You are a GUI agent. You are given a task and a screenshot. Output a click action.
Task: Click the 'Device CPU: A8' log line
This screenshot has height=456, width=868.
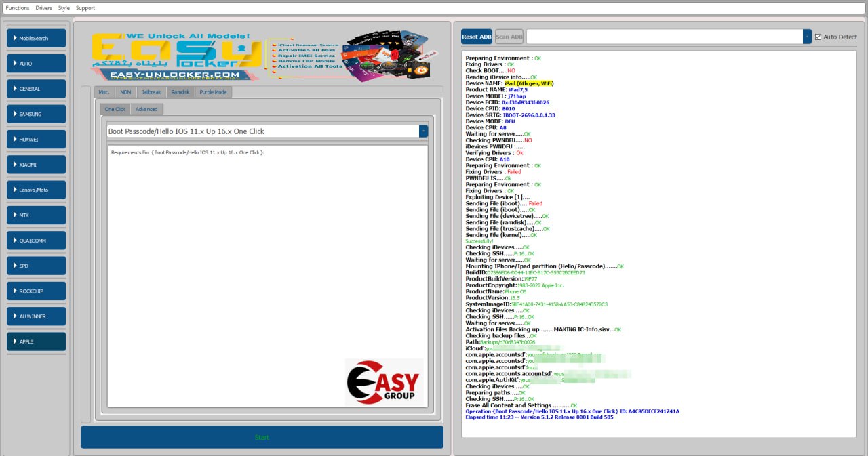486,128
